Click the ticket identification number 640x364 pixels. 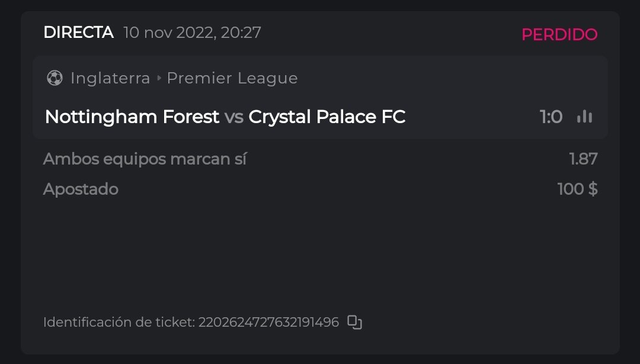(268, 323)
